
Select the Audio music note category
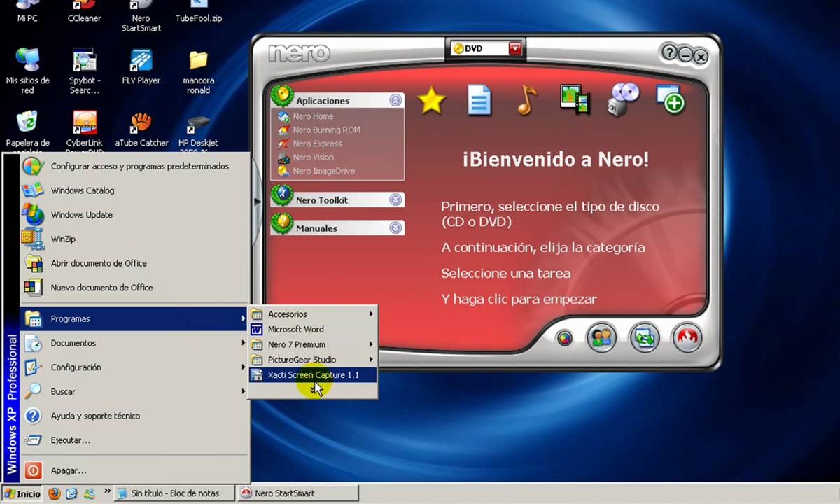click(x=526, y=100)
